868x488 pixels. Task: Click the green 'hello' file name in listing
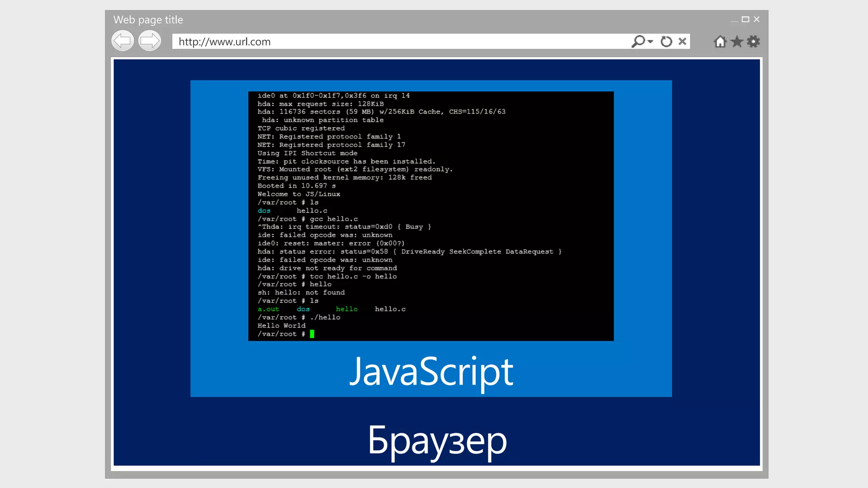tap(347, 309)
